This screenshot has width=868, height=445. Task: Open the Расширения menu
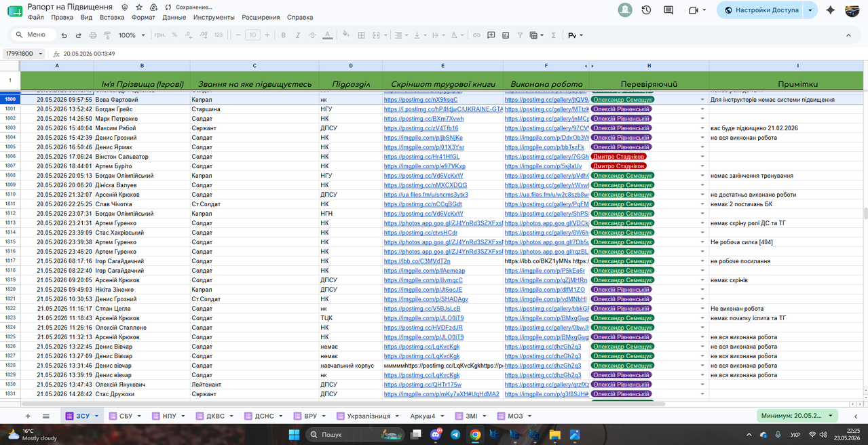point(260,17)
